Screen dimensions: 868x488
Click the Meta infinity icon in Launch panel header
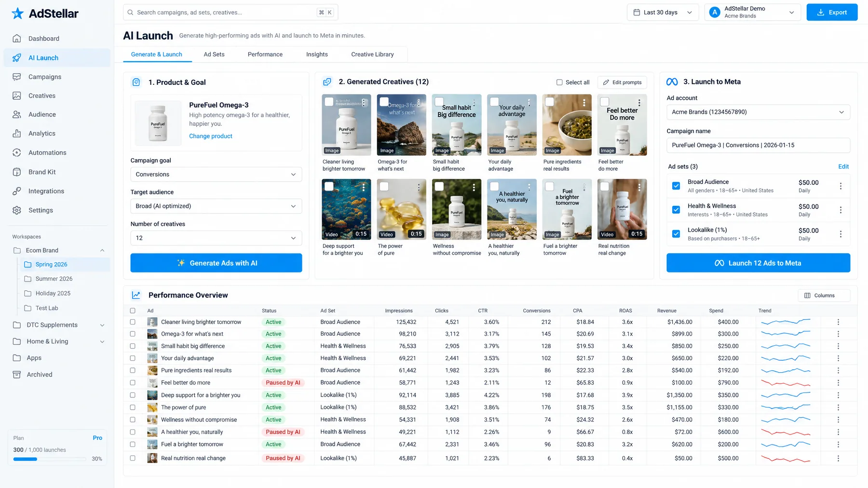pyautogui.click(x=672, y=82)
